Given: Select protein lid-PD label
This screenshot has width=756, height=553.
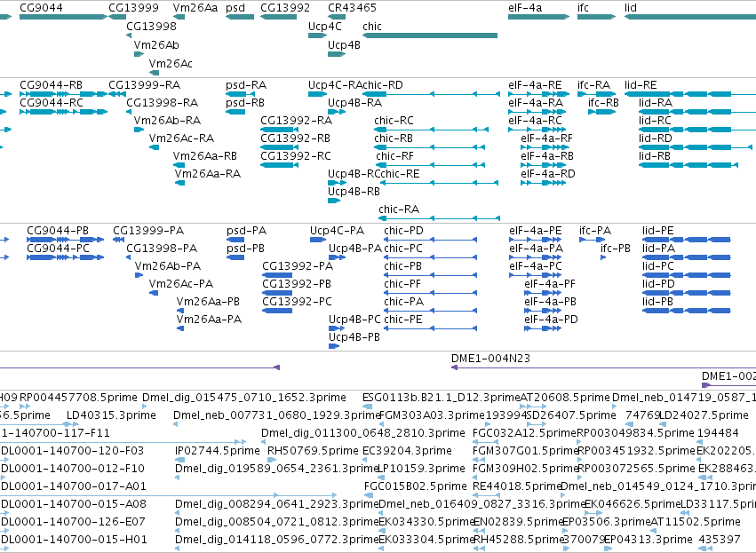Looking at the screenshot, I should (x=658, y=284).
